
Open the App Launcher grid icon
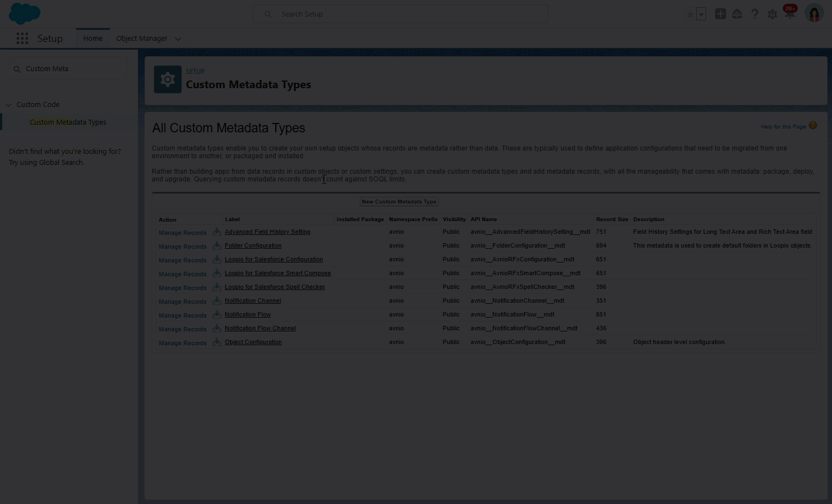[22, 39]
